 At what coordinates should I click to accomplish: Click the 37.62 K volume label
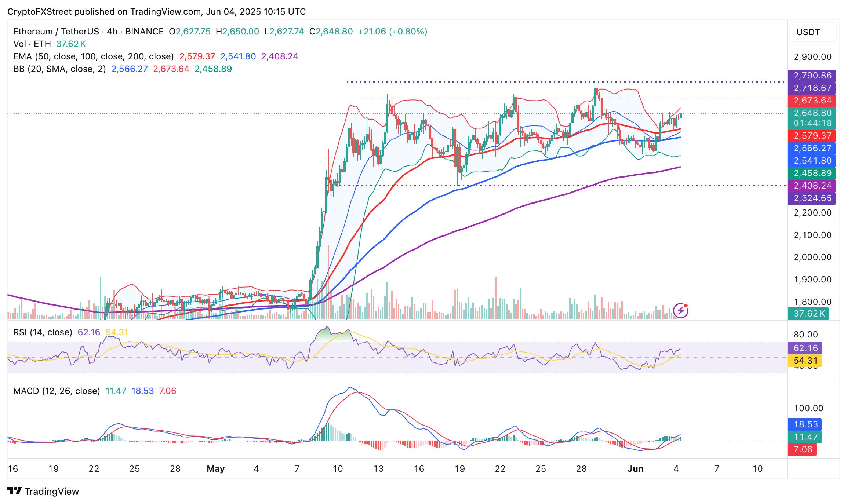click(x=808, y=314)
